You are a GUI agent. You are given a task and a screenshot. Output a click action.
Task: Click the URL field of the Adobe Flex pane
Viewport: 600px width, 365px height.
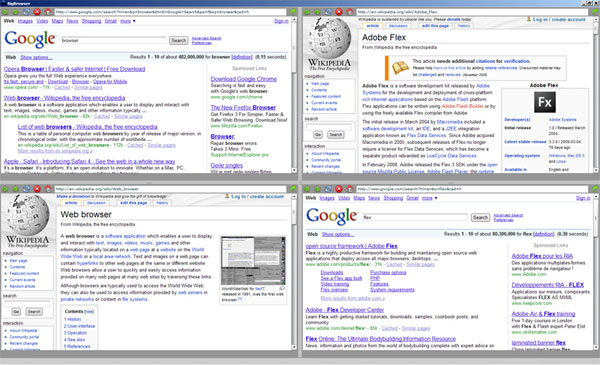pyautogui.click(x=473, y=12)
